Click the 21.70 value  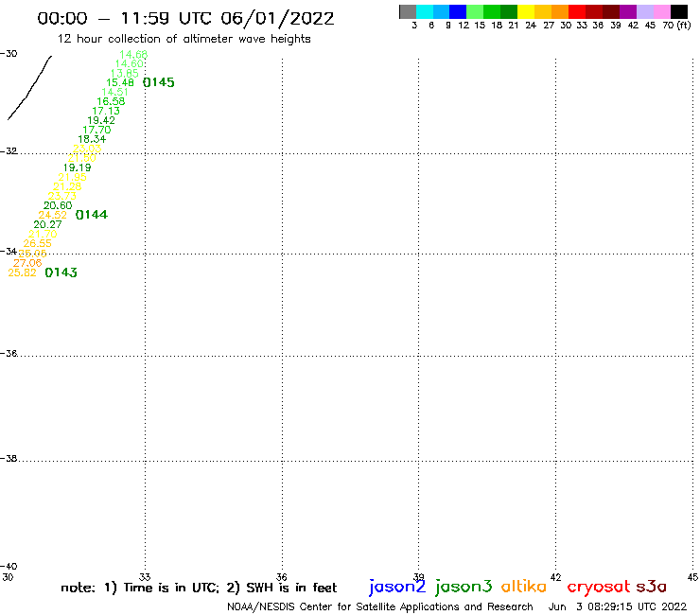[43, 234]
